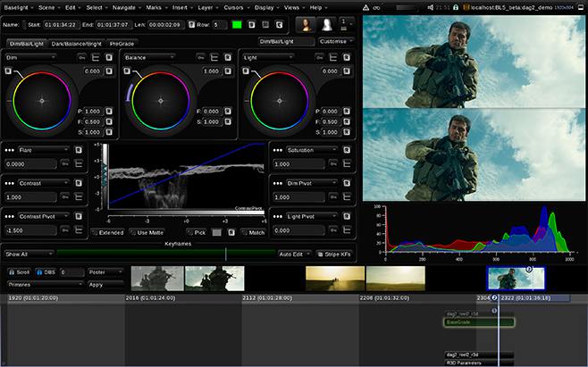Click portrait reference image icon
This screenshot has height=367, width=588.
tap(306, 25)
